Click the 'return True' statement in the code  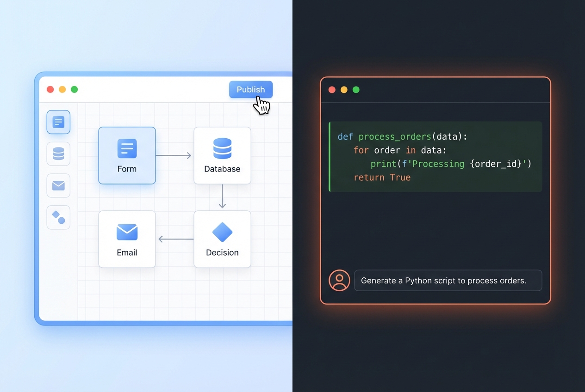point(383,177)
